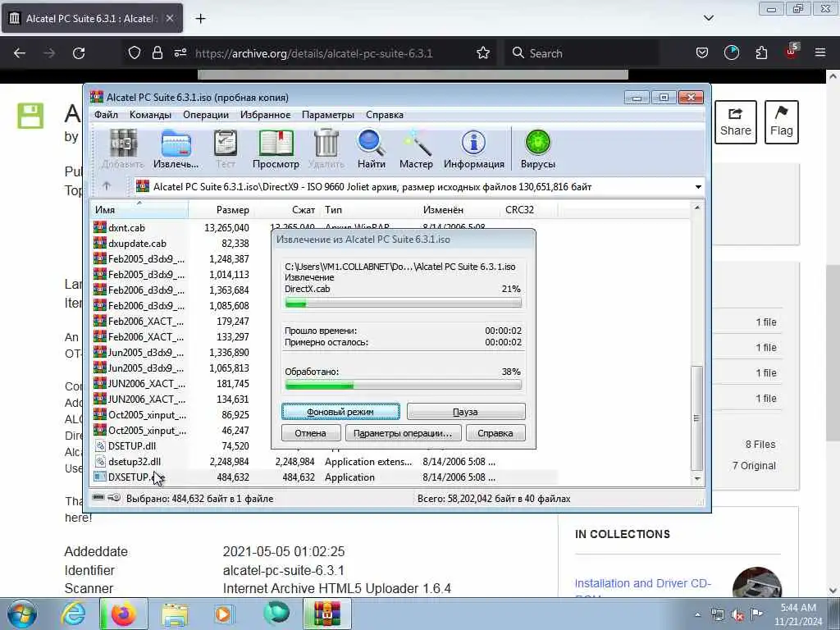Viewport: 840px width, 630px height.
Task: Show hidden system tray icons
Action: click(x=697, y=615)
